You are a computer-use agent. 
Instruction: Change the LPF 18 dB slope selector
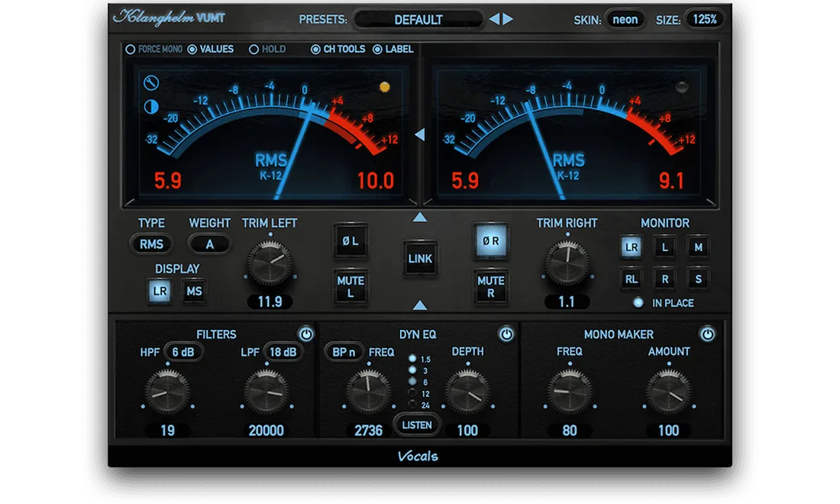point(283,352)
